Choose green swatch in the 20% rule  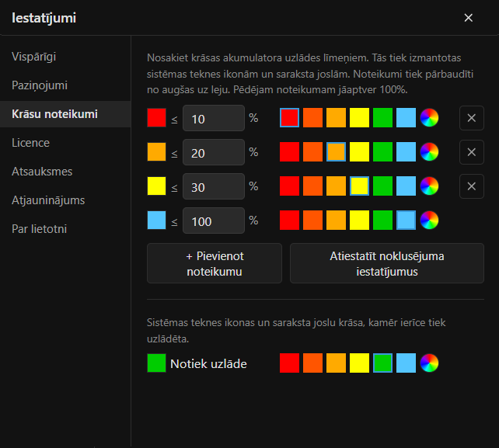[x=383, y=151]
